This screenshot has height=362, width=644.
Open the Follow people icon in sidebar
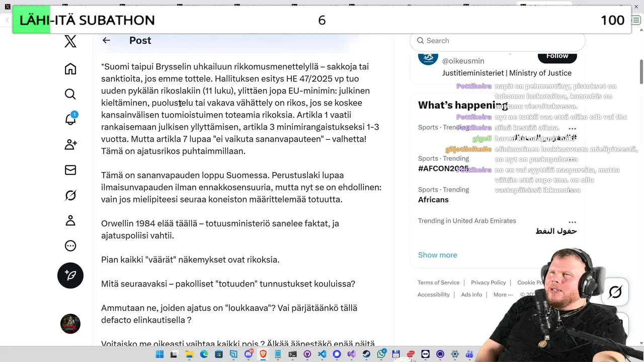click(70, 145)
